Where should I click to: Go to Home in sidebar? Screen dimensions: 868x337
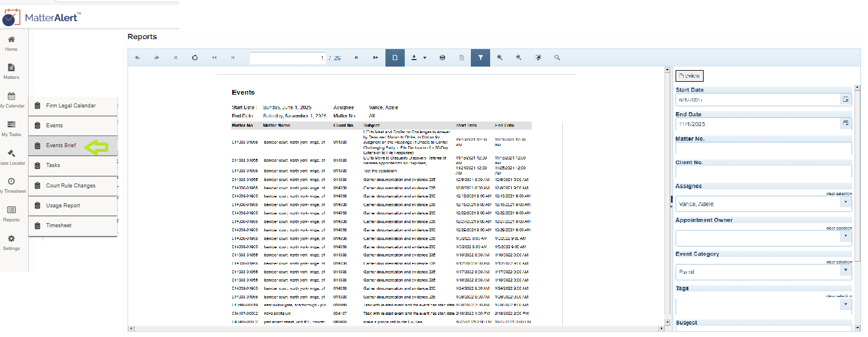click(11, 43)
